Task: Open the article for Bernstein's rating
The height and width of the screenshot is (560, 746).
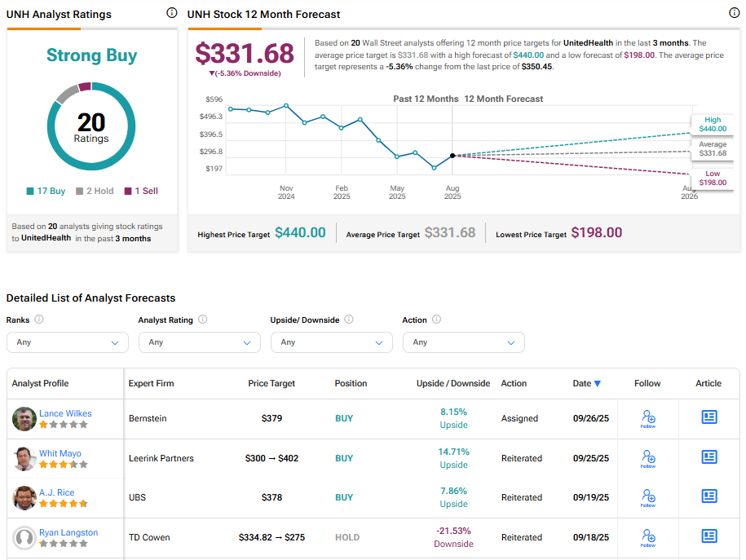Action: click(708, 417)
